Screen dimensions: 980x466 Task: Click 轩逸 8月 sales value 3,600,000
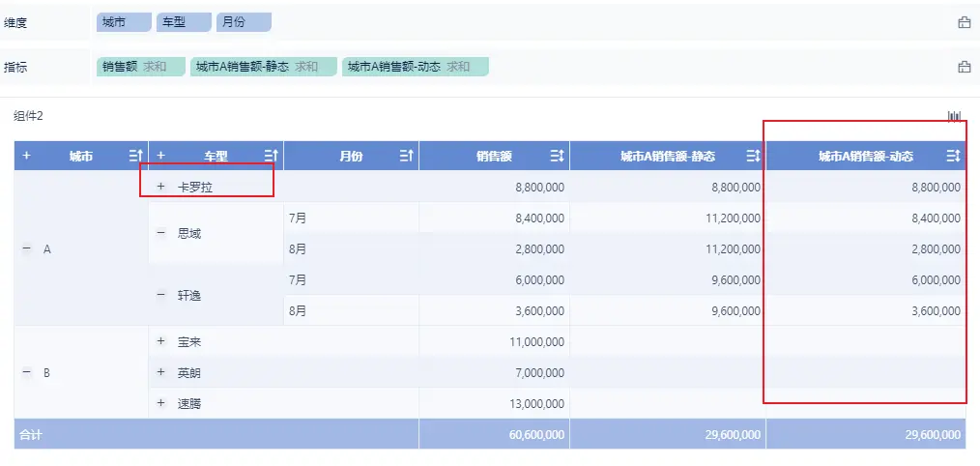click(540, 311)
